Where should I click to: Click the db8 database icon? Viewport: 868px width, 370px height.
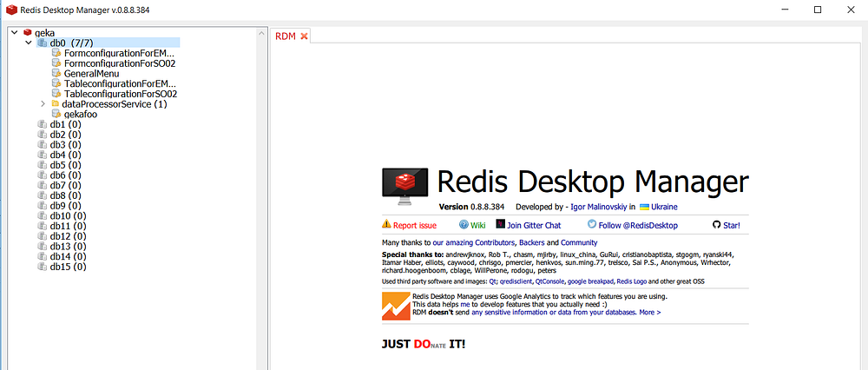43,195
